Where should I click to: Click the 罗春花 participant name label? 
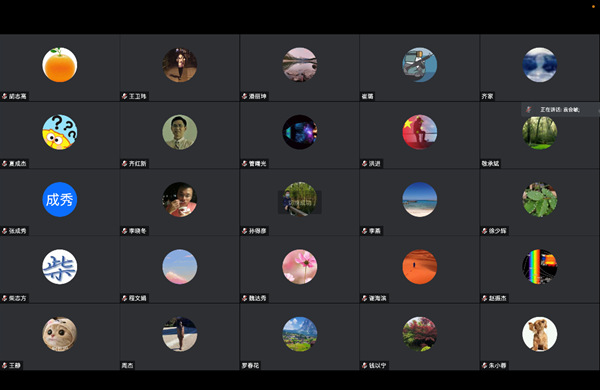pos(250,366)
